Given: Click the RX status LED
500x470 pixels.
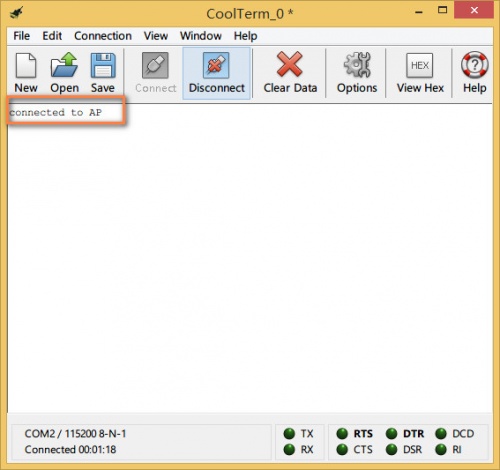Looking at the screenshot, I should pyautogui.click(x=289, y=449).
